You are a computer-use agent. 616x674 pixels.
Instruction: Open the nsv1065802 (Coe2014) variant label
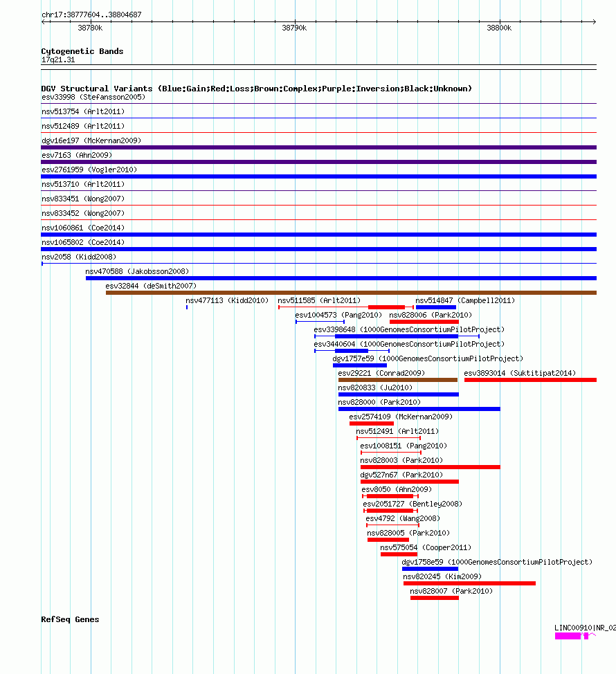[83, 242]
